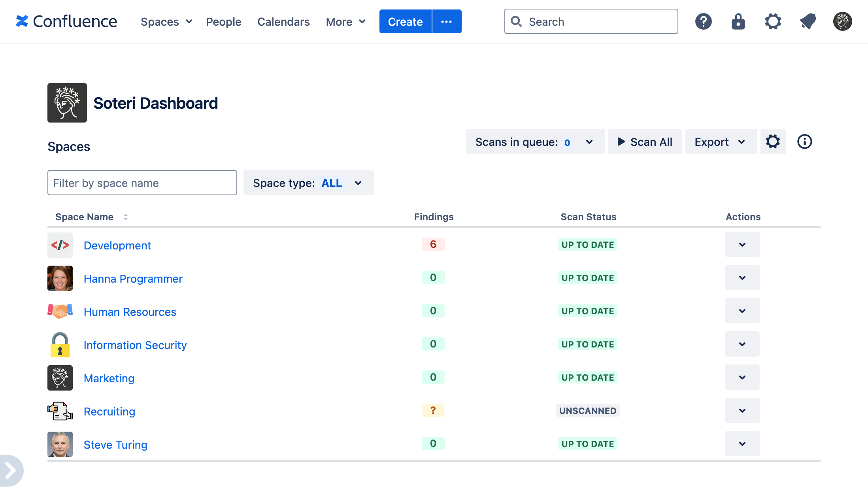Click the Confluence privacy lock icon
868x487 pixels.
tap(738, 21)
